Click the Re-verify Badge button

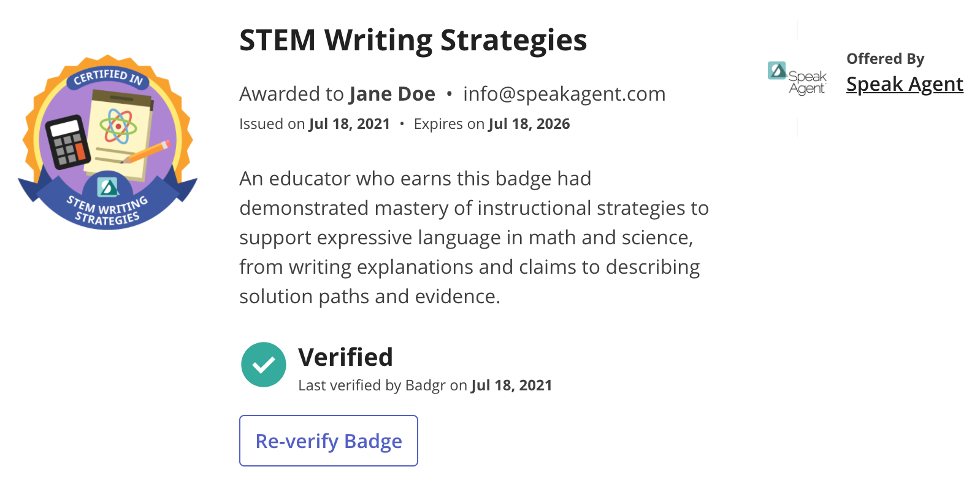pos(329,441)
